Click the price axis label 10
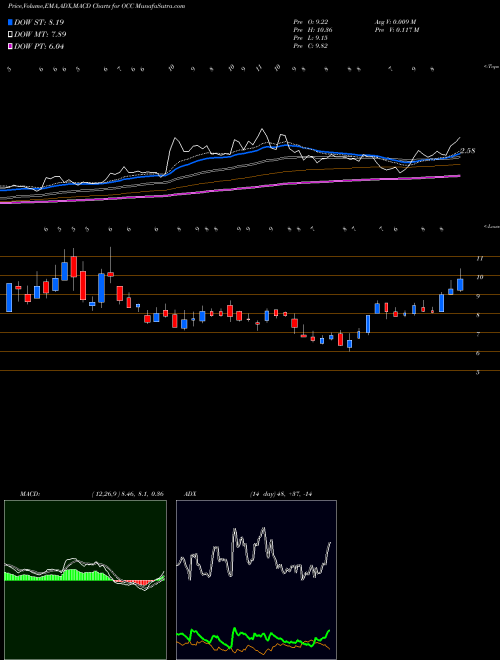The width and height of the screenshot is (500, 660). click(x=479, y=277)
